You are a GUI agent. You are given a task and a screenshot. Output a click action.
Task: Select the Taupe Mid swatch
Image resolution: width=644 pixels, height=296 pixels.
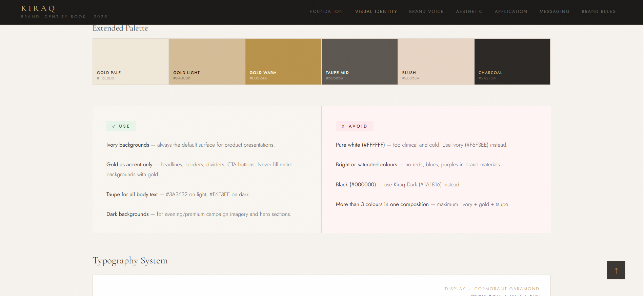(359, 61)
